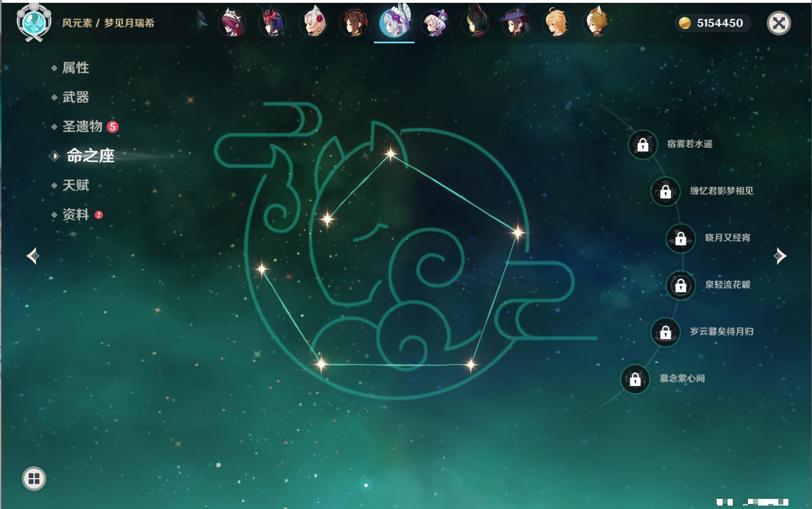Screen dimensions: 812x509
Task: Click the Mora coin icon
Action: [x=684, y=23]
